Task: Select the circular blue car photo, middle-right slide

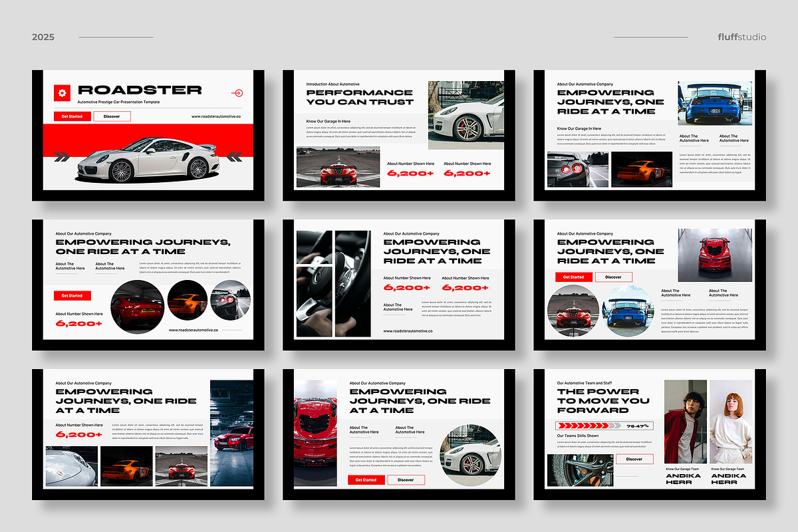Action: (629, 311)
